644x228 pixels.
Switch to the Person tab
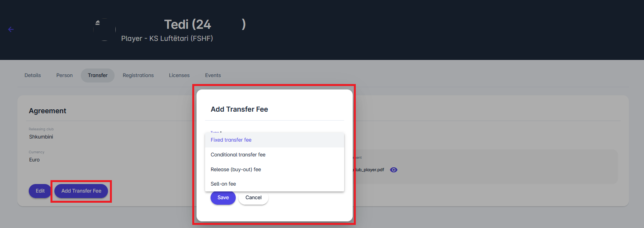64,75
